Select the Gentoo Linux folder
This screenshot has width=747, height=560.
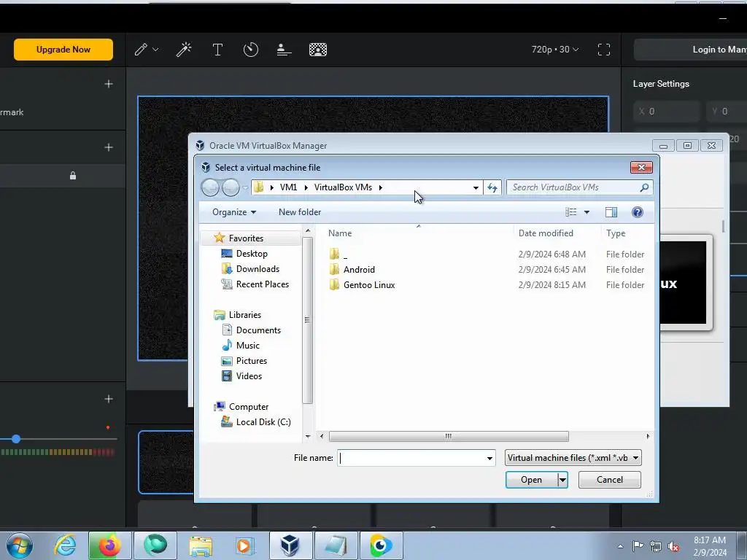(362, 285)
